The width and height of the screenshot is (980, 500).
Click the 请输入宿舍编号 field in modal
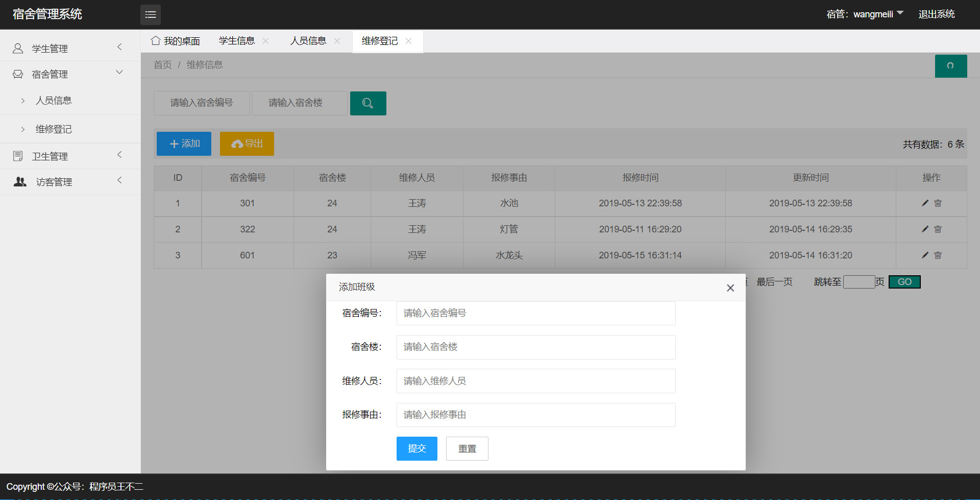(535, 313)
